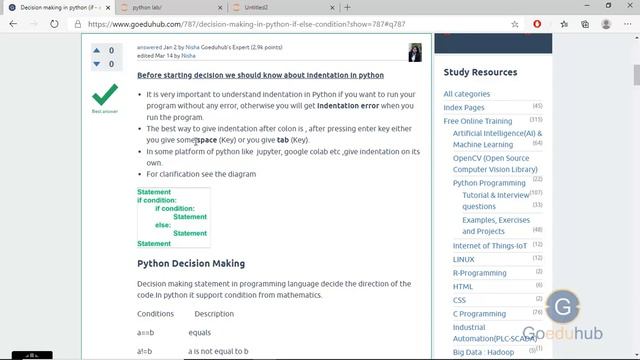This screenshot has height=360, width=640.
Task: Open the collections icon
Action: (585, 24)
